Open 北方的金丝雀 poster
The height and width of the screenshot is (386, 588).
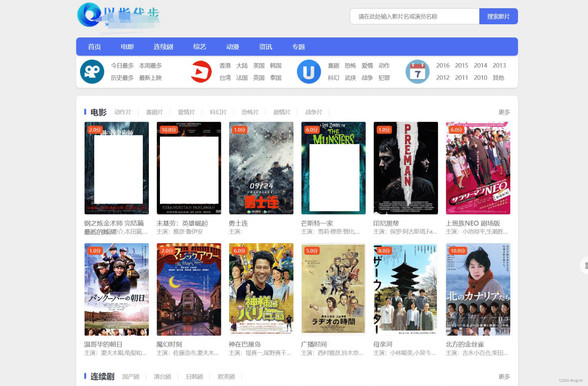[x=478, y=289]
